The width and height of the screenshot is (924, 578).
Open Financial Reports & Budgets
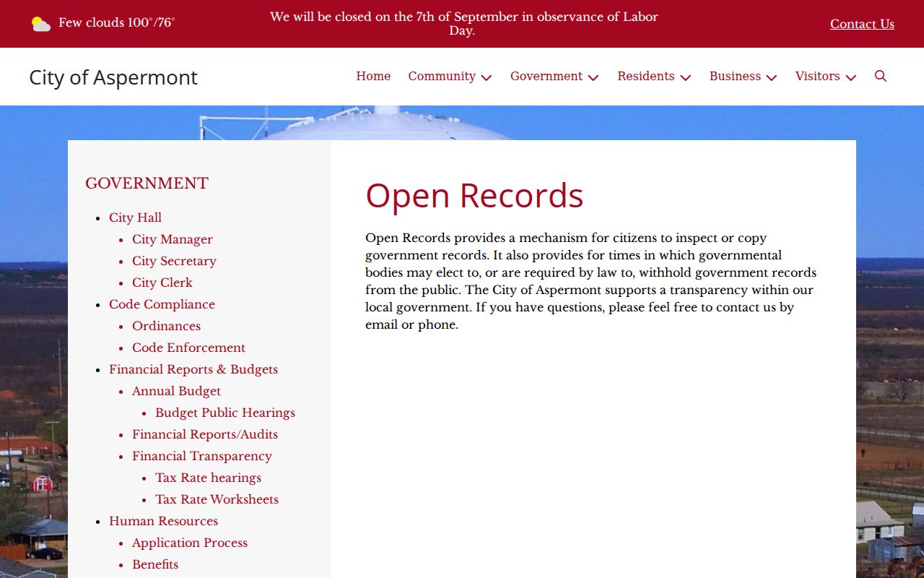click(193, 369)
